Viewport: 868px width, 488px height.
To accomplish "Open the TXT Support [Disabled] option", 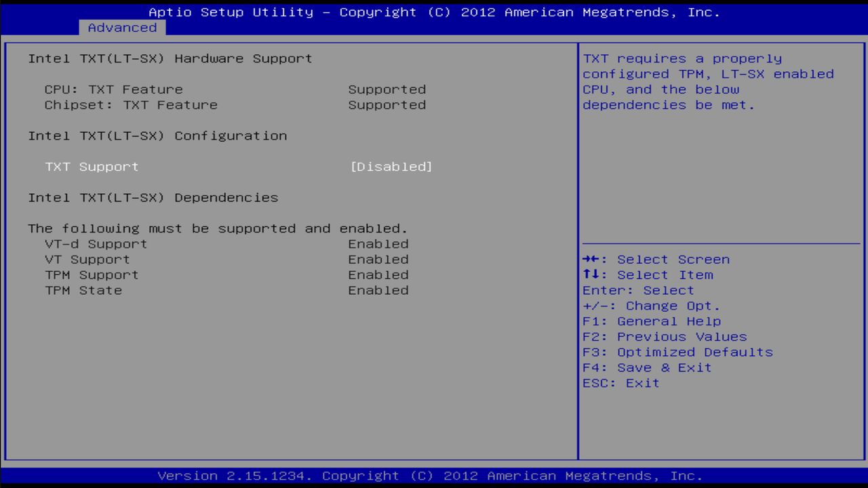I will tap(391, 167).
